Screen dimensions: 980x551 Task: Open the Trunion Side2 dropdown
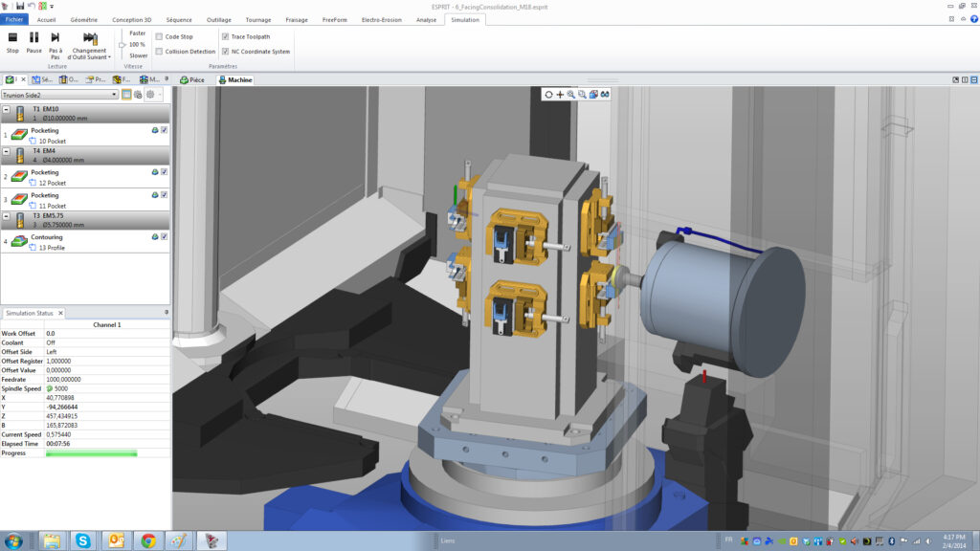coord(114,95)
